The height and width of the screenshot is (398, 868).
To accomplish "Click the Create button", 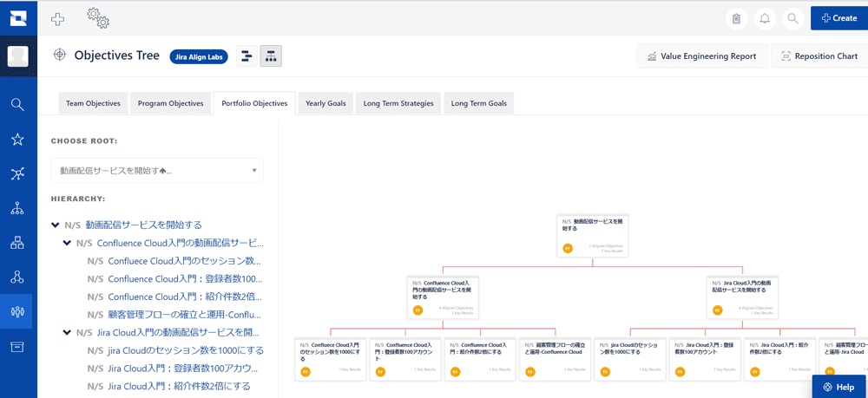I will coord(839,18).
